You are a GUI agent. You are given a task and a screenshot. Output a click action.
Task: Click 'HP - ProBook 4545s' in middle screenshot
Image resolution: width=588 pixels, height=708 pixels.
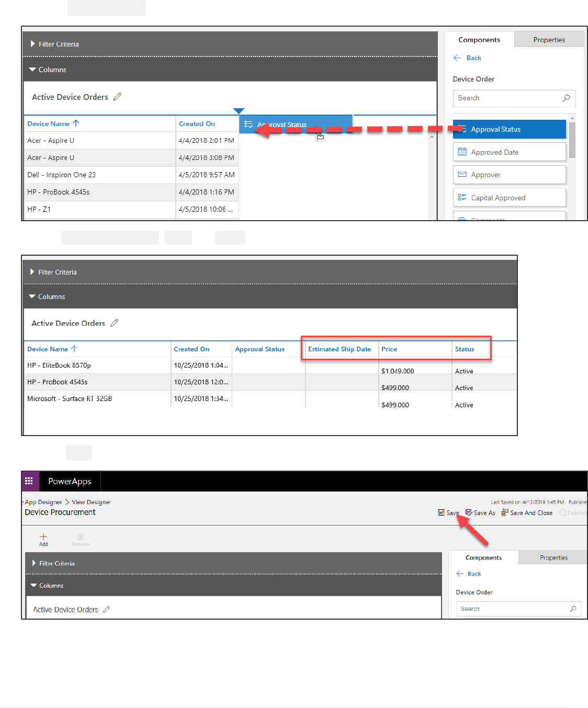[x=58, y=382]
